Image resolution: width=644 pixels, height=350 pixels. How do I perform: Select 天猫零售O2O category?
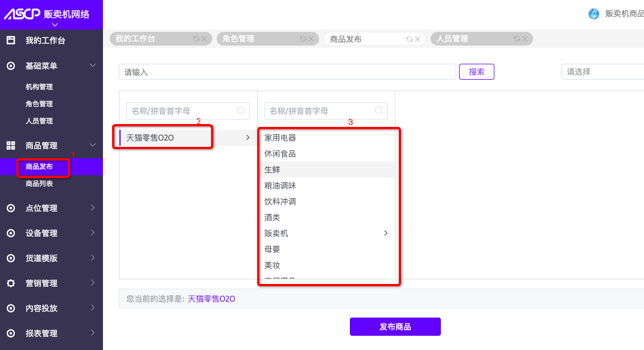tap(188, 138)
